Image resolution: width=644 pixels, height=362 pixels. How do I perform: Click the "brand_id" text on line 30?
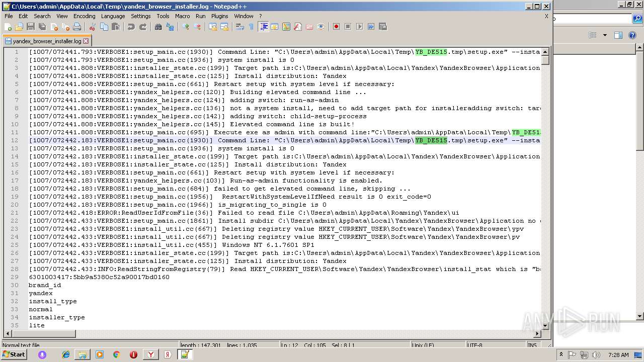point(45,285)
